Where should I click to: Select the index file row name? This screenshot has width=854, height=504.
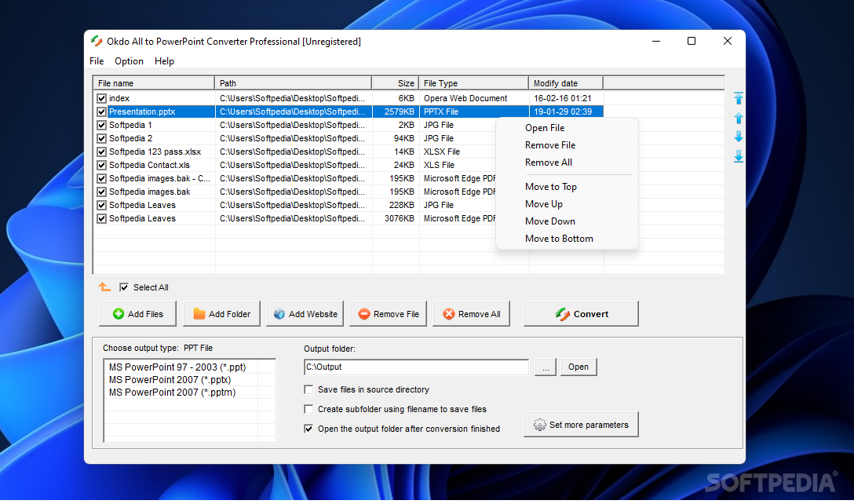[x=119, y=99]
